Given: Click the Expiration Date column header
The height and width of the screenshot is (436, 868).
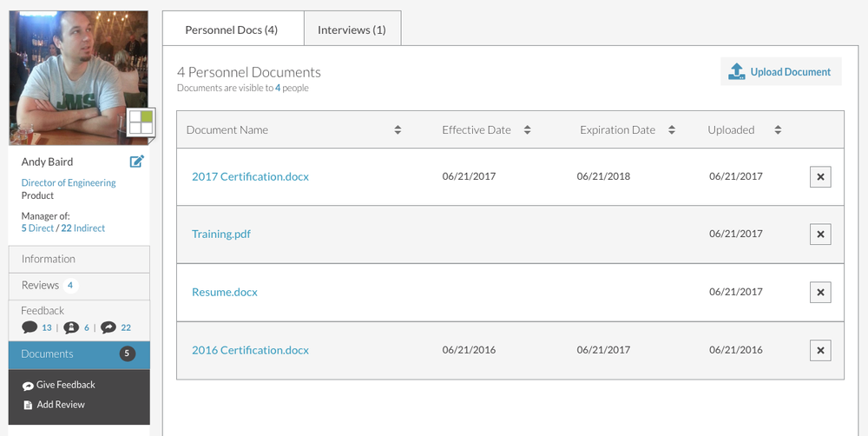Looking at the screenshot, I should point(617,130).
